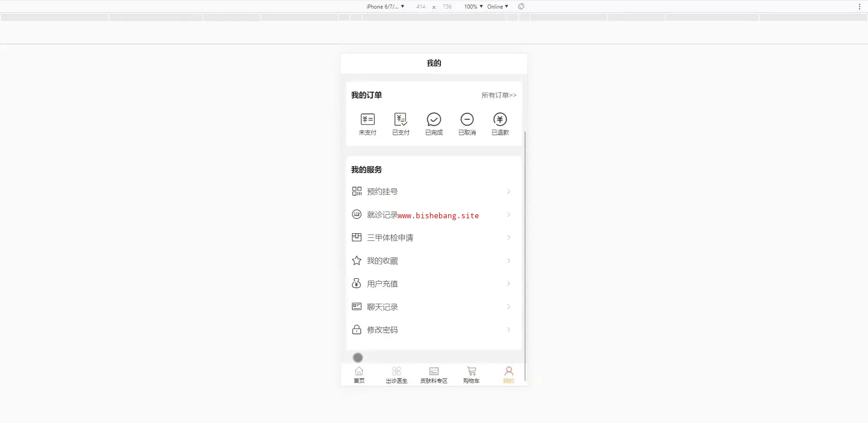
Task: Open 用户充值 recharge text
Action: 382,284
